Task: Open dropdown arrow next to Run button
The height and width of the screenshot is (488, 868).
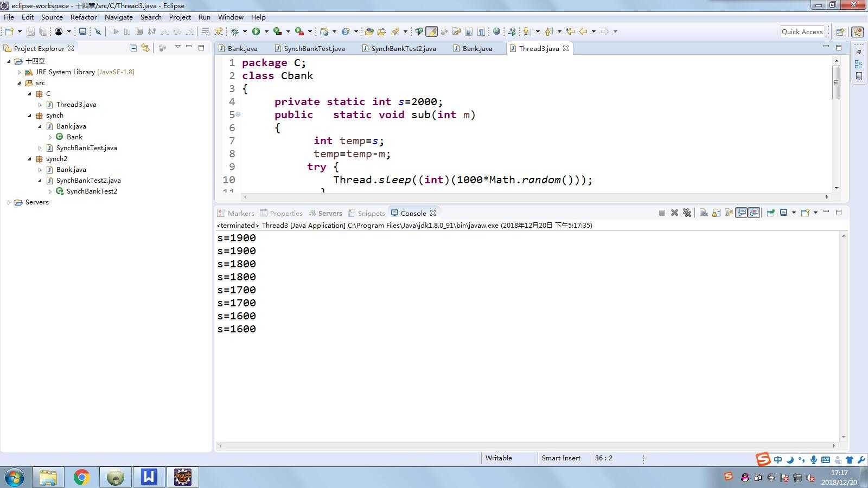Action: 266,31
